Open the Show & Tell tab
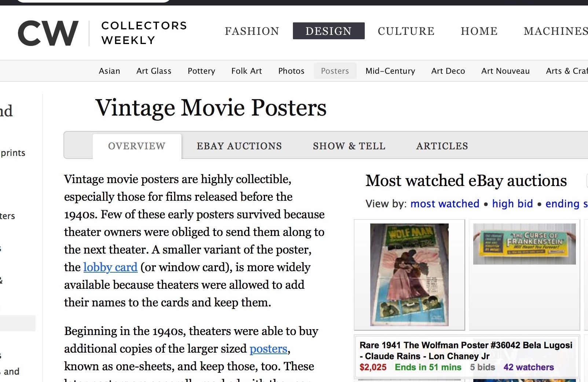The width and height of the screenshot is (588, 382). 349,146
